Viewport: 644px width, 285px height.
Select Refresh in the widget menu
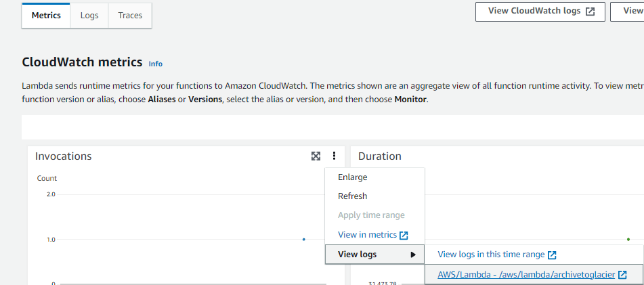tap(353, 196)
